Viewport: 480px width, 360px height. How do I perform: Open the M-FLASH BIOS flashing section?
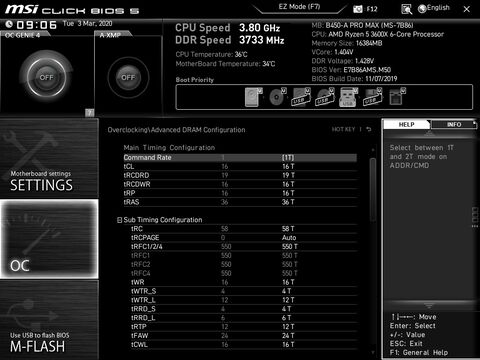tap(49, 320)
